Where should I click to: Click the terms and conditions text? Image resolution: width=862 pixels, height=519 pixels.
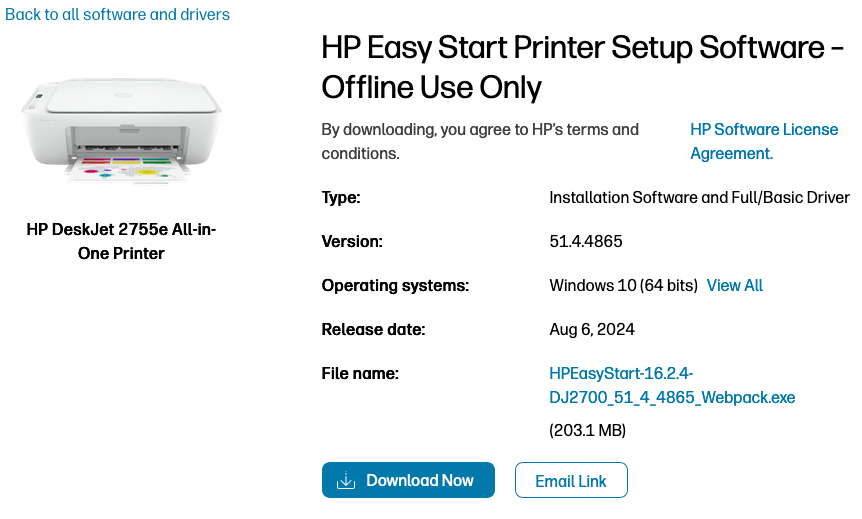pyautogui.click(x=479, y=142)
